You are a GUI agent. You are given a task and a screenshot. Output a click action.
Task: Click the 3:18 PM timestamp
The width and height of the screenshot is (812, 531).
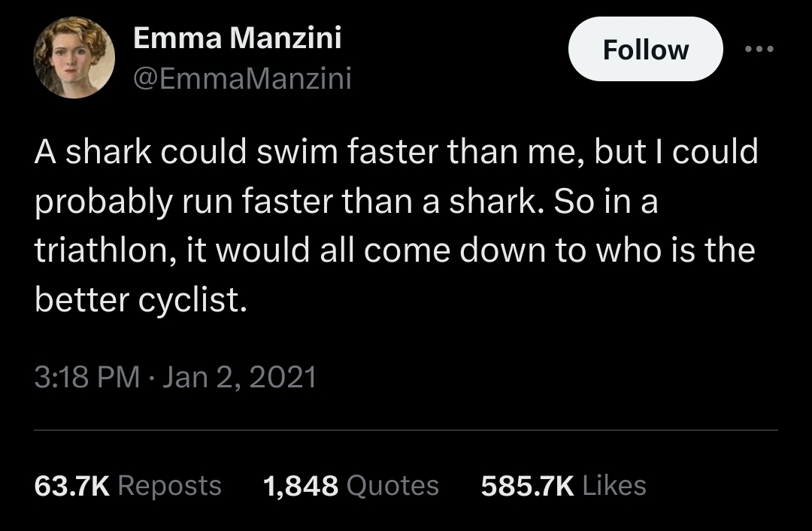pyautogui.click(x=87, y=377)
